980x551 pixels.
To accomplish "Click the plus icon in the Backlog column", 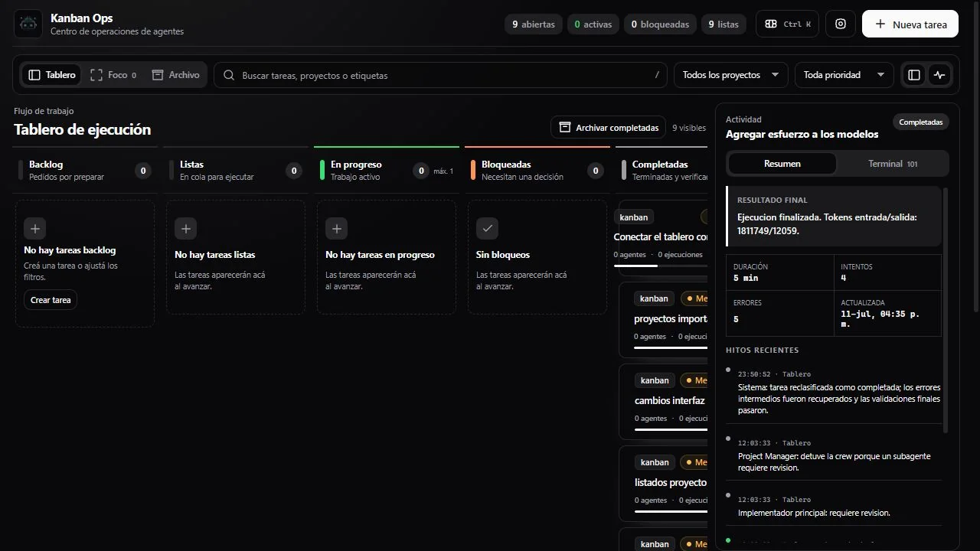I will [x=35, y=228].
